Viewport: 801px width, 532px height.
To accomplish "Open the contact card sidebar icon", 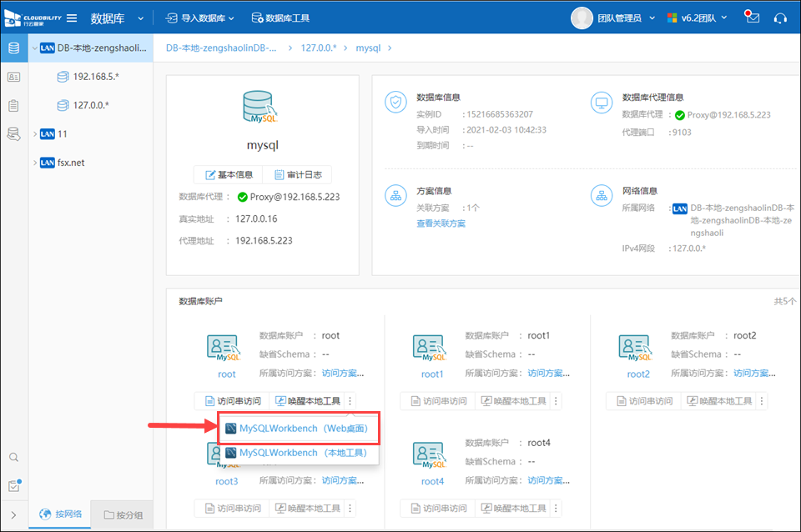I will pyautogui.click(x=13, y=77).
